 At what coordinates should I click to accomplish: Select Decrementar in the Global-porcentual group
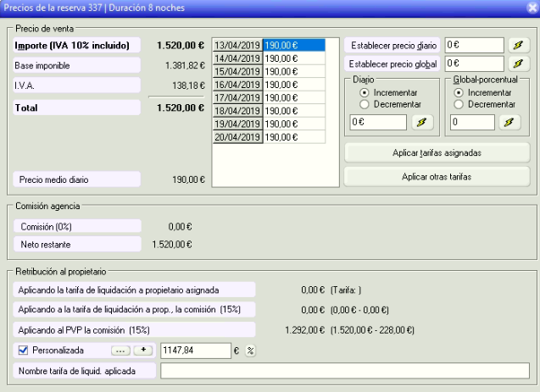[459, 104]
